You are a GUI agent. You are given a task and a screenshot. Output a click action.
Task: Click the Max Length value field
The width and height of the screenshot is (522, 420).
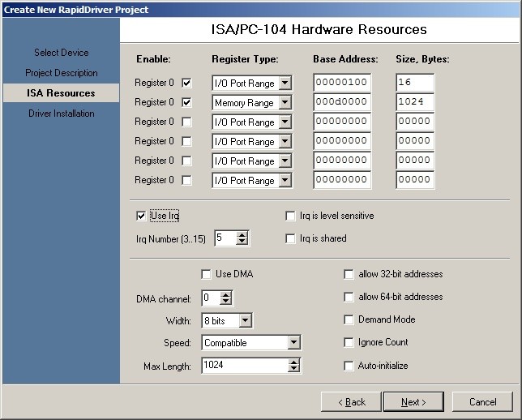(x=245, y=366)
